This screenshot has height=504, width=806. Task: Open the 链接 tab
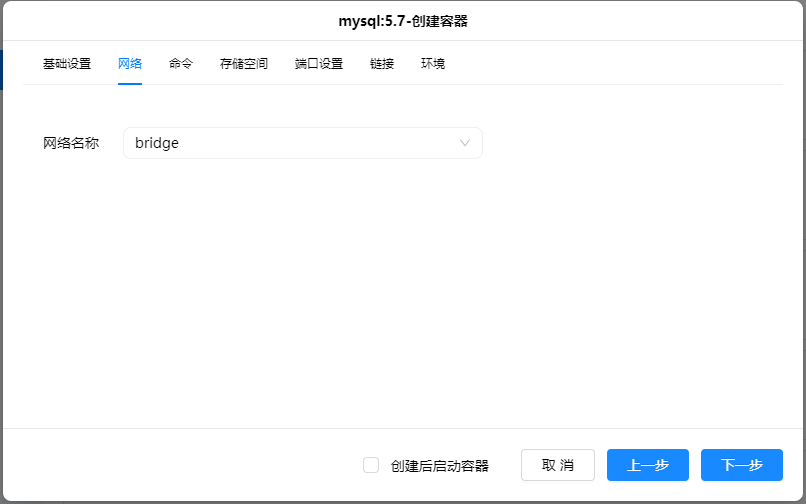pyautogui.click(x=382, y=64)
